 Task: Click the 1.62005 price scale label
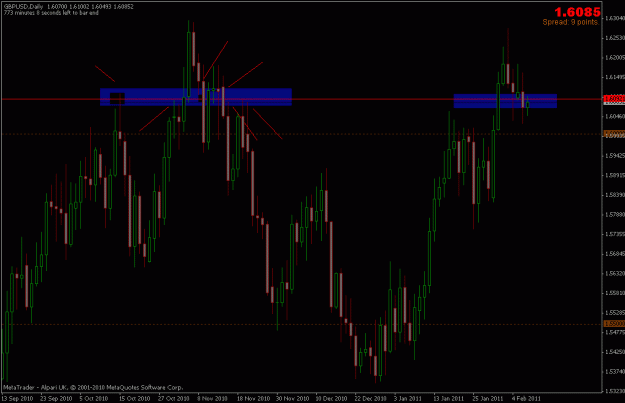point(615,57)
